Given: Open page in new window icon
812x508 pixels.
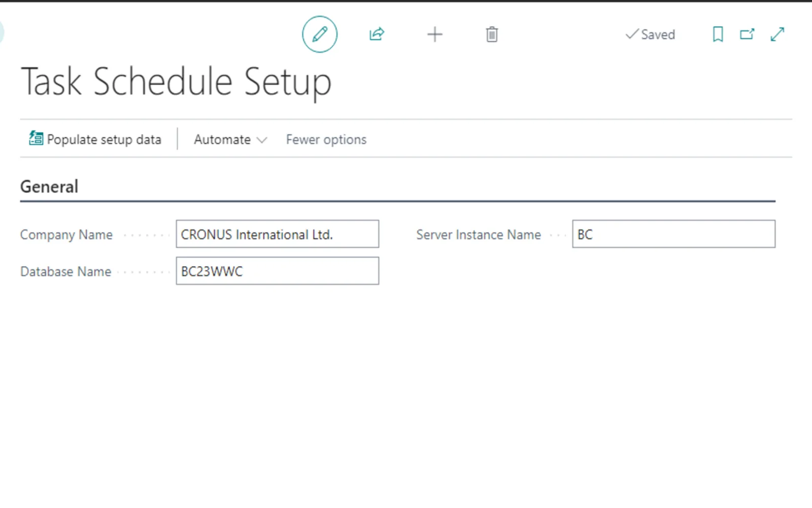Looking at the screenshot, I should tap(747, 35).
